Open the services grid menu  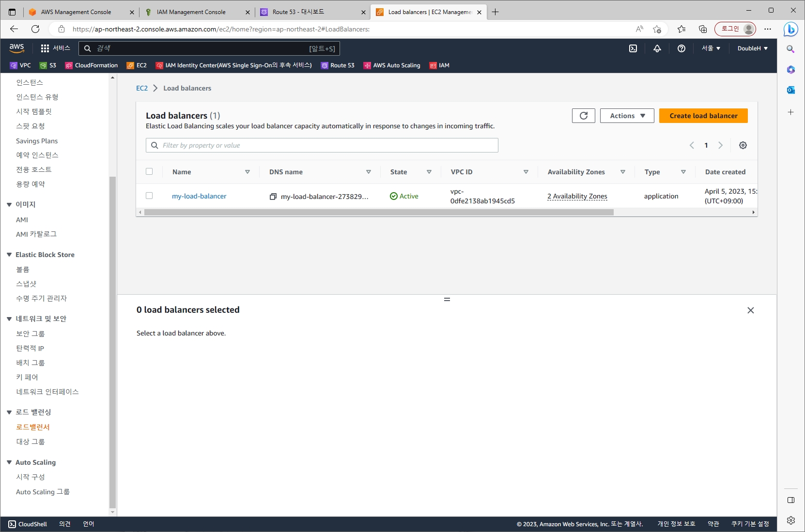click(55, 48)
